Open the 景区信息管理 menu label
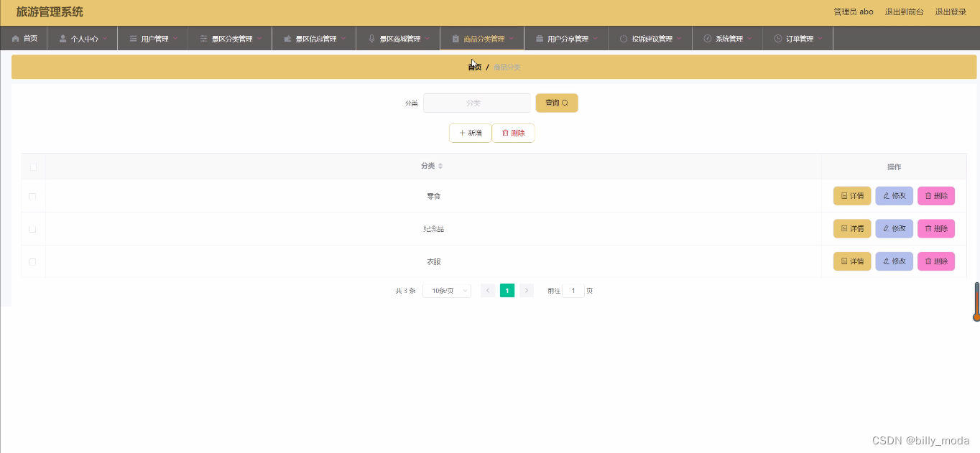Image resolution: width=980 pixels, height=453 pixels. [x=316, y=39]
